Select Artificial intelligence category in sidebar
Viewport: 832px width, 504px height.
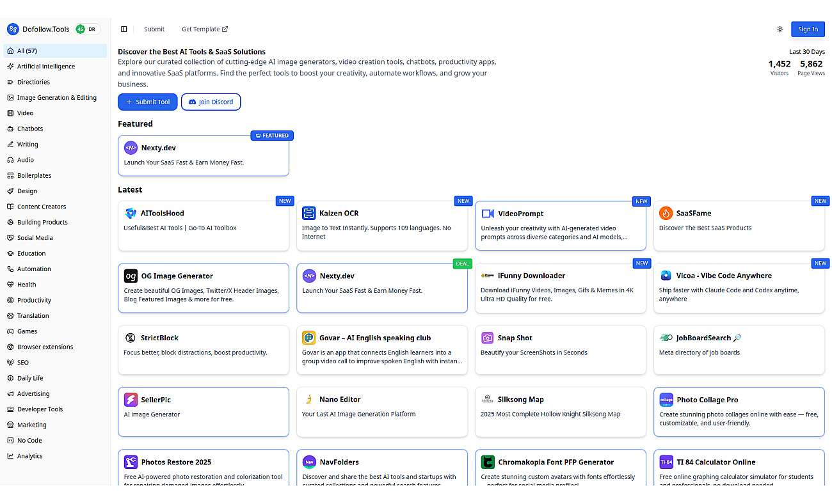[x=45, y=67]
